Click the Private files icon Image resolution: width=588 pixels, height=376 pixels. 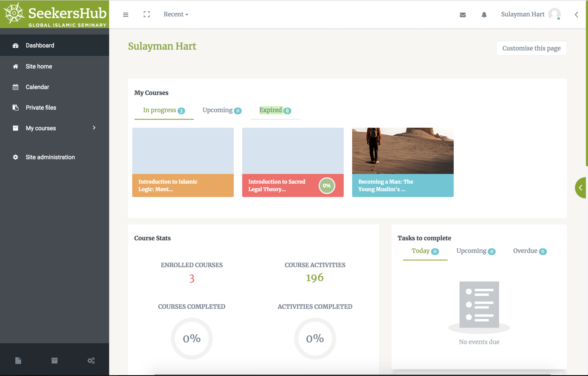click(x=16, y=108)
